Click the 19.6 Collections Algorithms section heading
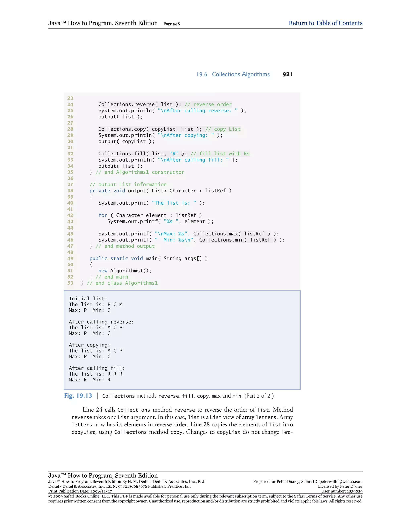Image resolution: width=411 pixels, height=532 pixels. coord(233,74)
